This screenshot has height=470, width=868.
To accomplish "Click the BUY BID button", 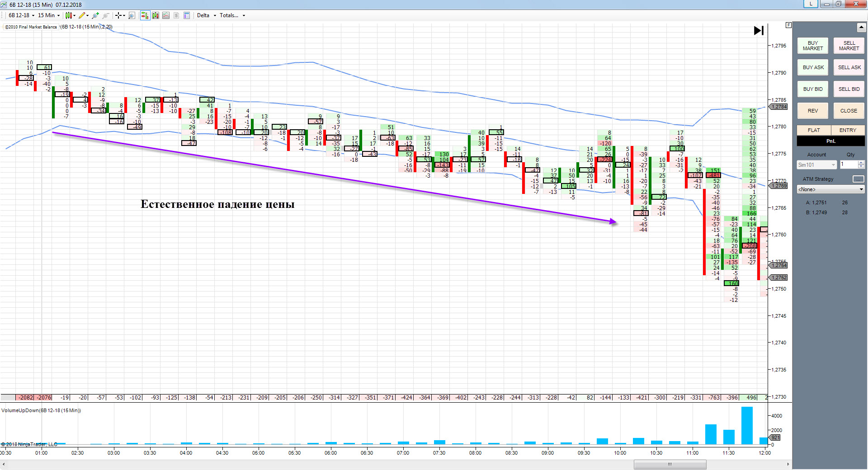I will click(813, 89).
